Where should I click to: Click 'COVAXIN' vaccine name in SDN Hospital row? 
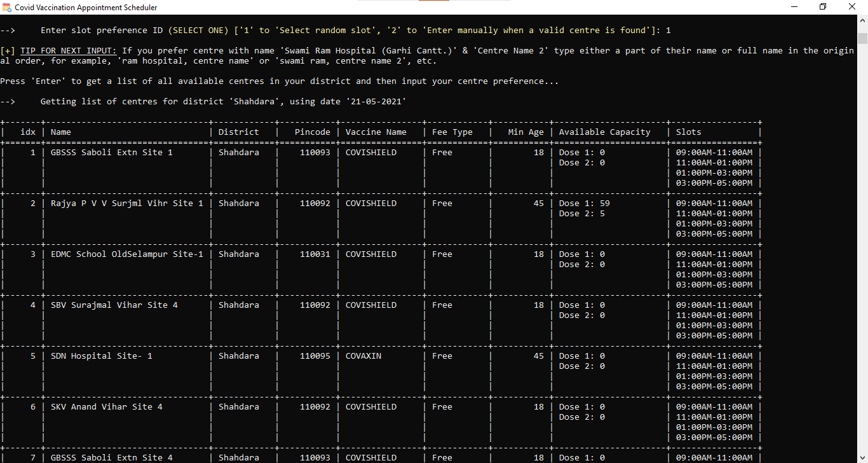tap(363, 356)
